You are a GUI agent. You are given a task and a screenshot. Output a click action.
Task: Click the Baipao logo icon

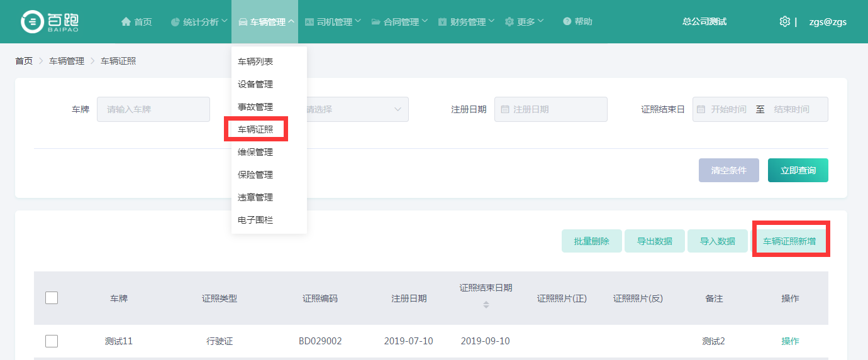coord(31,21)
